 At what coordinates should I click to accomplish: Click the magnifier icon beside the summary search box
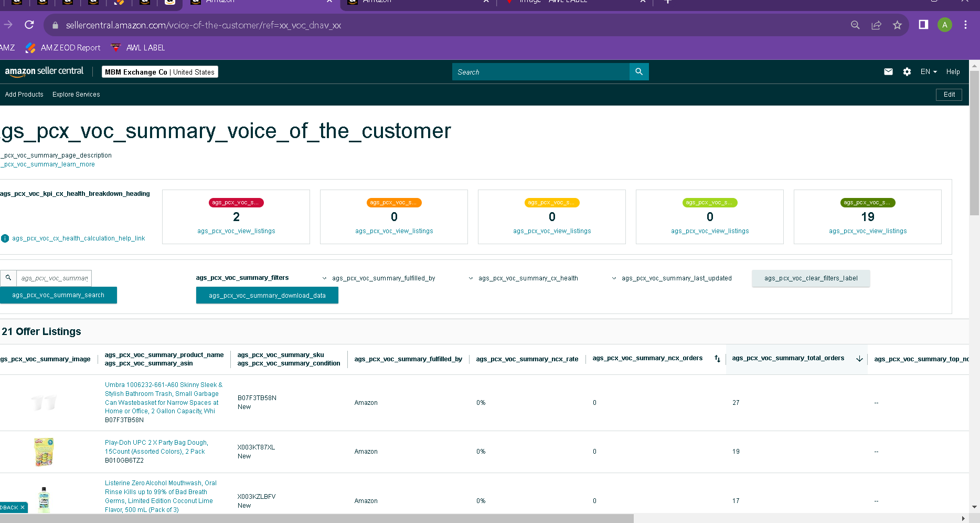pyautogui.click(x=8, y=278)
